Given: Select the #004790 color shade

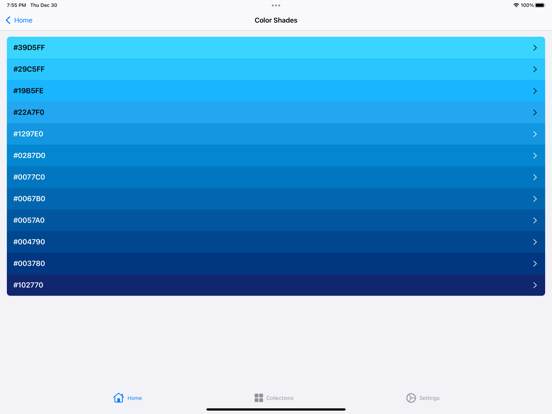Looking at the screenshot, I should [276, 242].
